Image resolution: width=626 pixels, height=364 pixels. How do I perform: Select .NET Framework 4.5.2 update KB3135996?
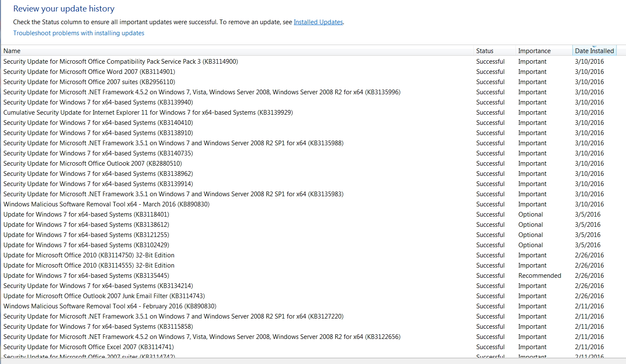pos(202,92)
